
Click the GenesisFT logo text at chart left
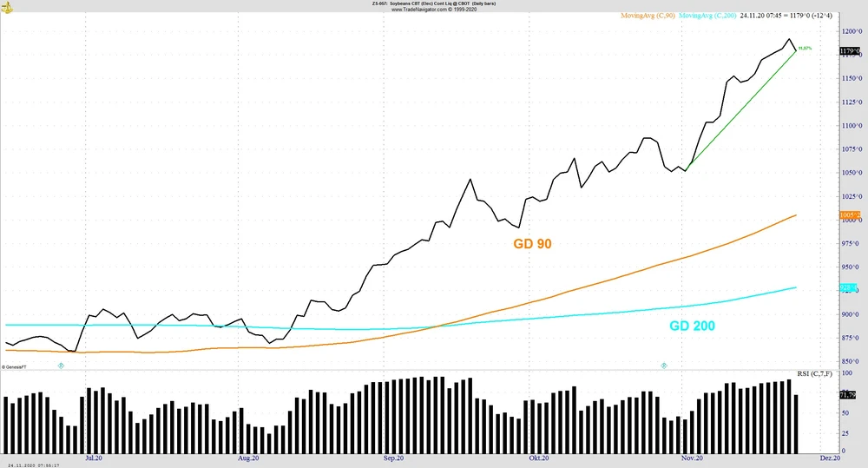16,367
